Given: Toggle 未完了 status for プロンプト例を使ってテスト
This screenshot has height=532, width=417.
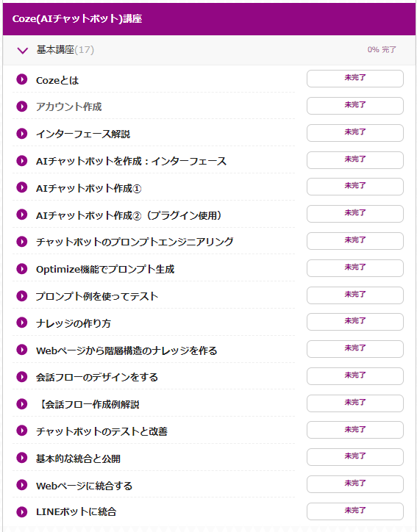Looking at the screenshot, I should pyautogui.click(x=355, y=295).
